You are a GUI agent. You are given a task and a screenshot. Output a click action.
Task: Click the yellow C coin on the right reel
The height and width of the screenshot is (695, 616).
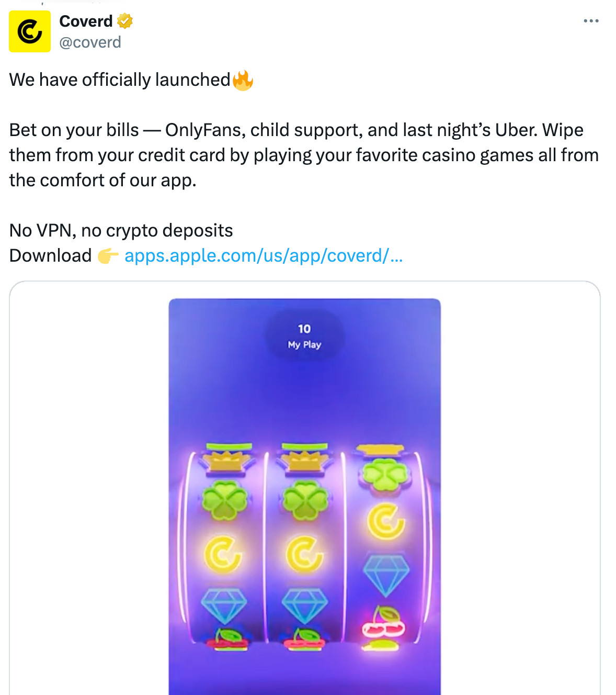(x=385, y=521)
